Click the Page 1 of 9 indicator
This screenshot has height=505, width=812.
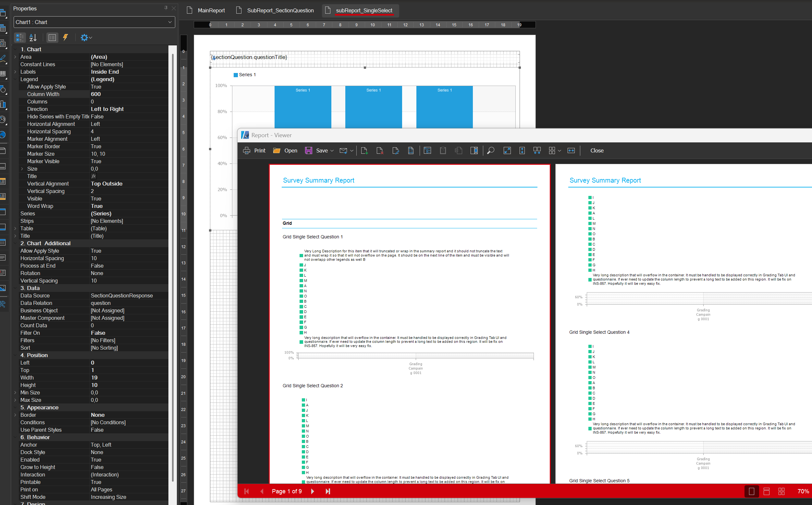[287, 491]
